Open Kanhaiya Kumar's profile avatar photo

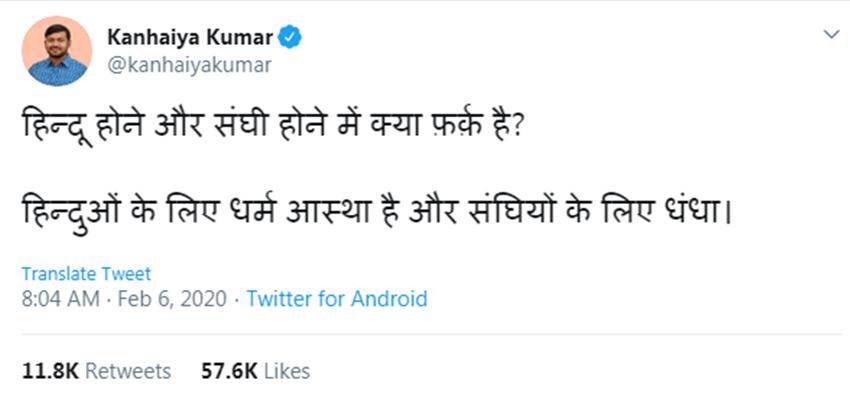pos(56,51)
